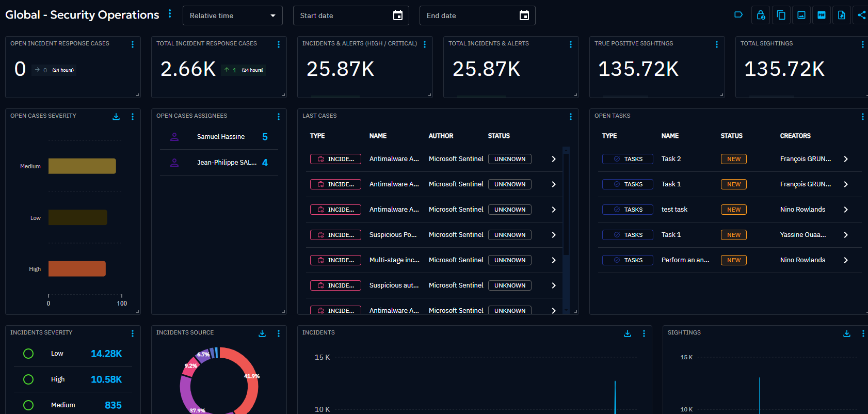
Task: Open Open Cases Severity widget menu
Action: coord(133,117)
